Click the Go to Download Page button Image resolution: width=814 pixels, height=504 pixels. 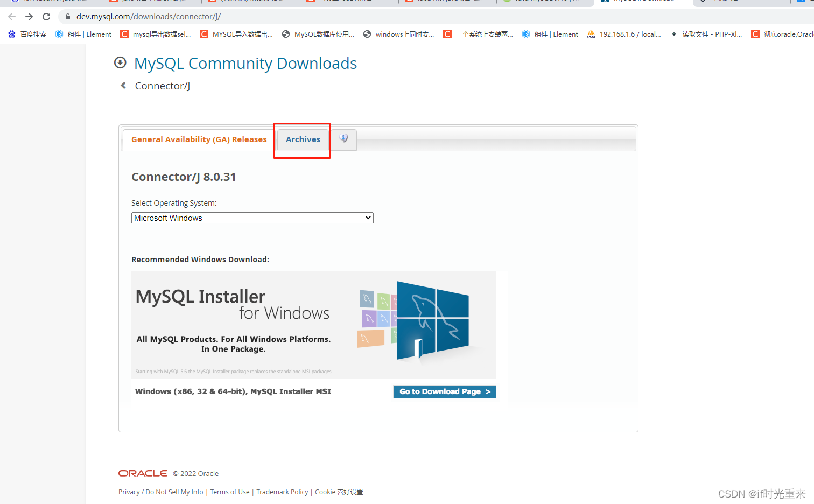[x=445, y=391]
